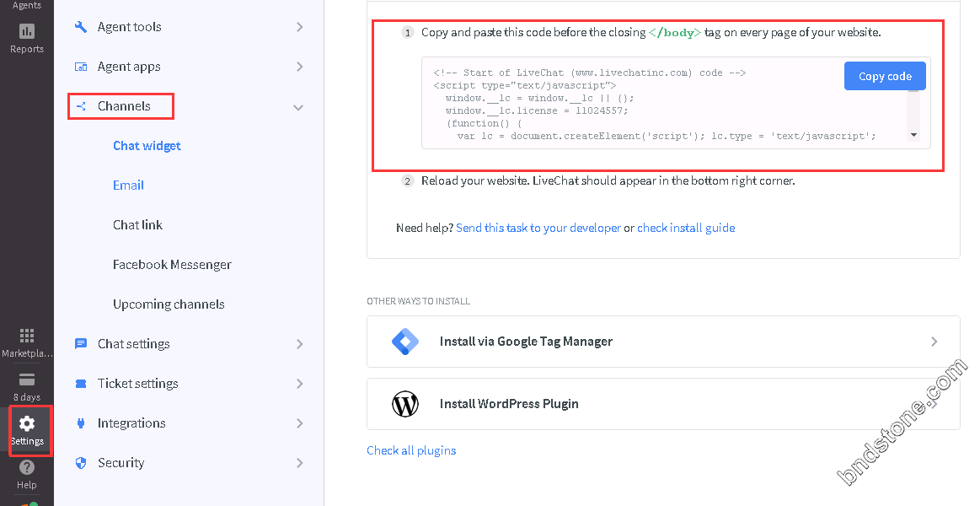
Task: Click the WordPress logo
Action: [405, 404]
